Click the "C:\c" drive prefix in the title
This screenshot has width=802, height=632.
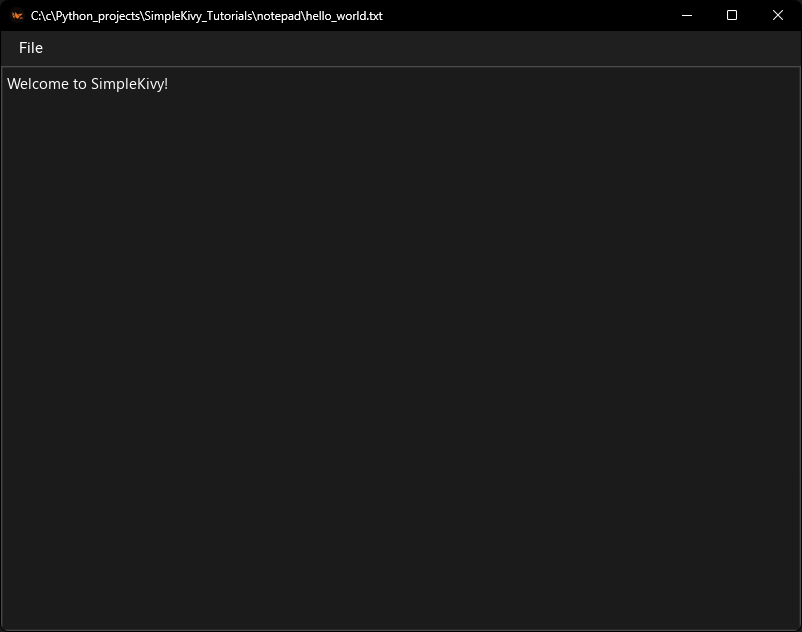42,16
